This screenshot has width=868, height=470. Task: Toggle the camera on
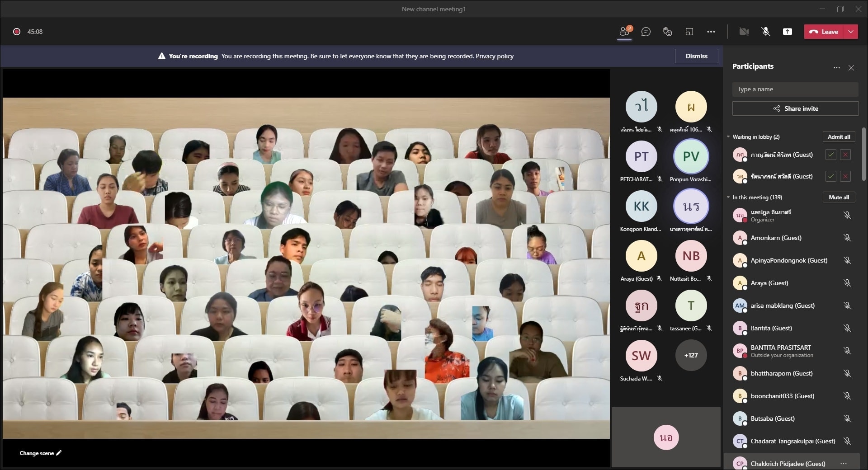[744, 32]
